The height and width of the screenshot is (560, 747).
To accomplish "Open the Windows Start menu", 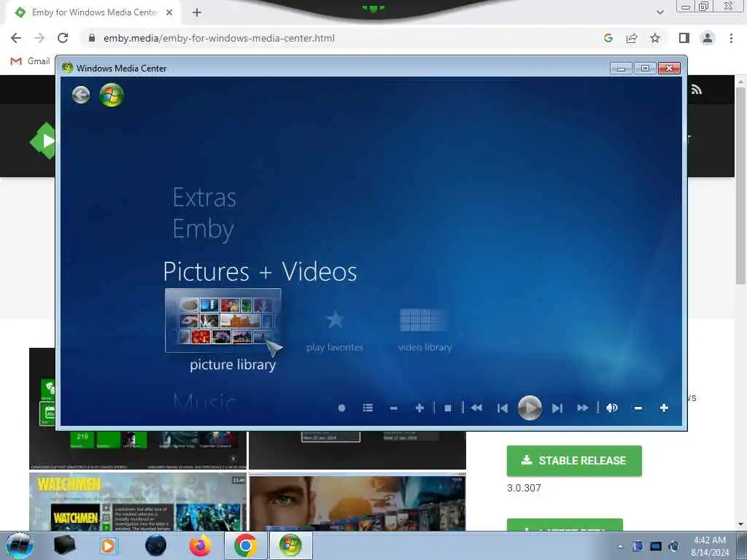I will coord(20,545).
